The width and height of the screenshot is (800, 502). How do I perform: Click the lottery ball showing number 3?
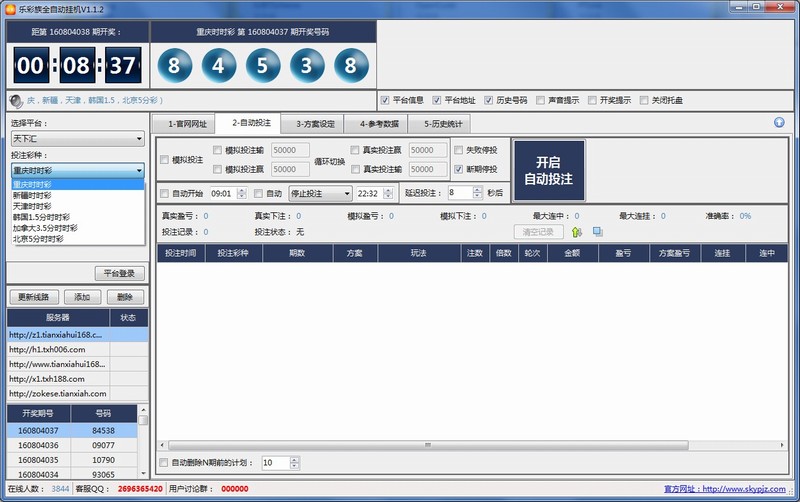(x=307, y=67)
